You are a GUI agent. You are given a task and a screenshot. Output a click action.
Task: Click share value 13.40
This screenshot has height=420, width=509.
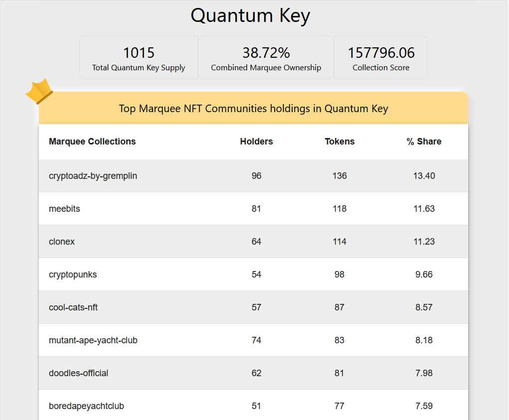coord(424,176)
